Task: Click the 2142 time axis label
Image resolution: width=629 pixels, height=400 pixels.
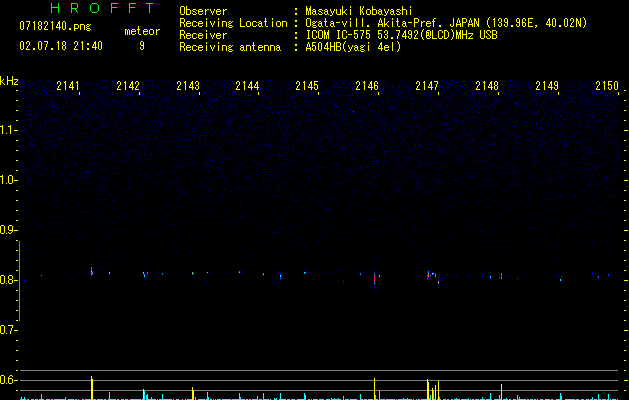Action: pyautogui.click(x=128, y=86)
